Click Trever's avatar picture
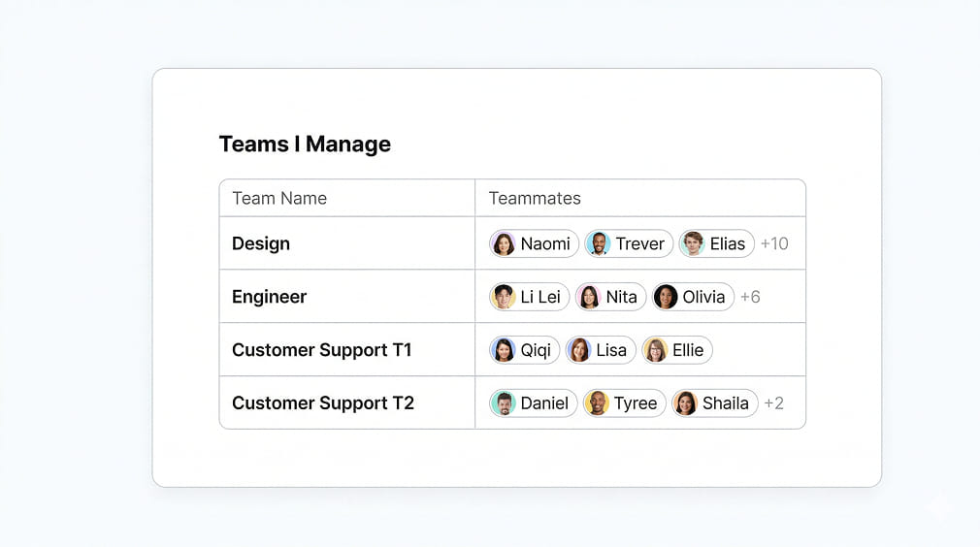 click(599, 243)
